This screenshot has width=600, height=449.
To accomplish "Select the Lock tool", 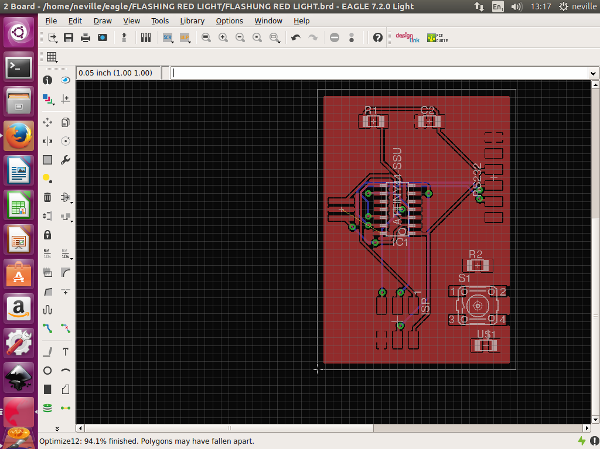I will point(48,234).
